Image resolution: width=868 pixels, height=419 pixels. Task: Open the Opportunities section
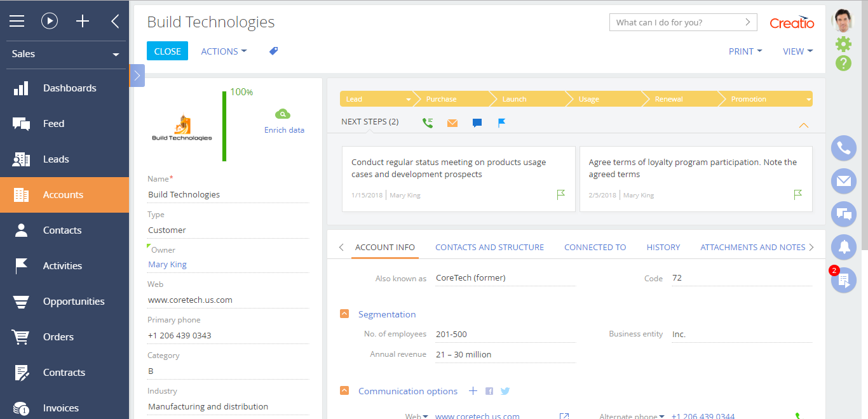tap(65, 302)
